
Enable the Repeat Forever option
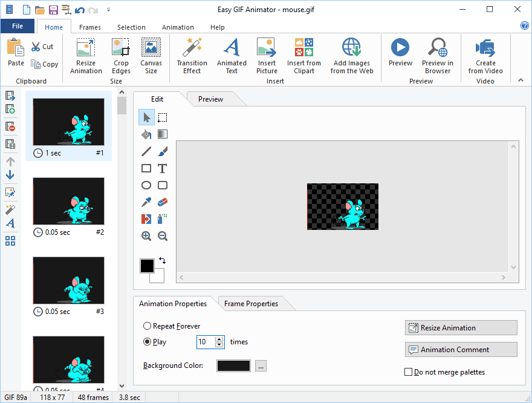point(147,326)
